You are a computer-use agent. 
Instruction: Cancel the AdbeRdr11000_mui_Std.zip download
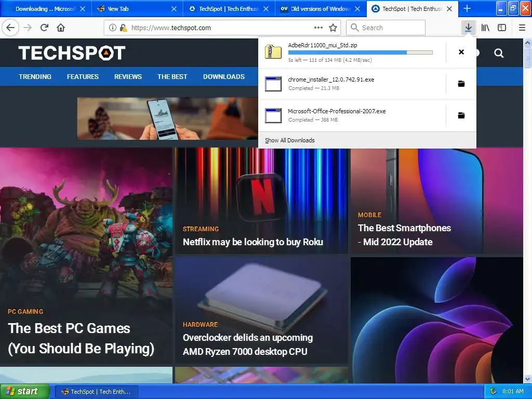(x=461, y=52)
